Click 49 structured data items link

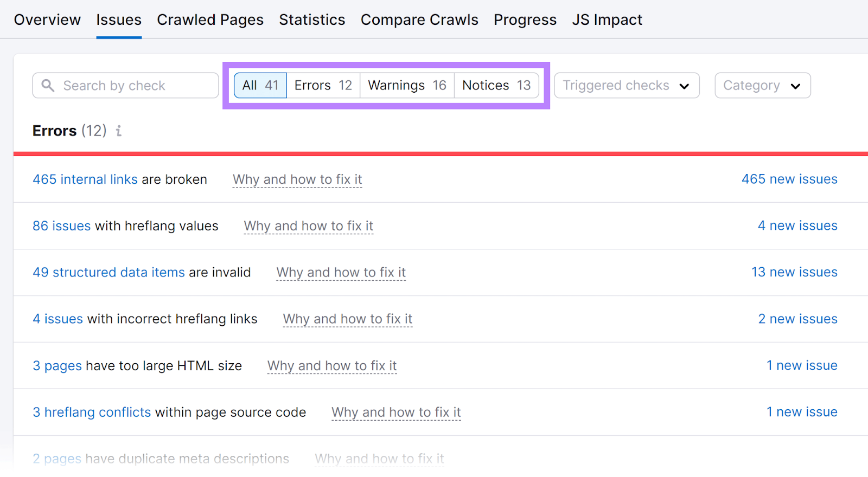click(108, 273)
